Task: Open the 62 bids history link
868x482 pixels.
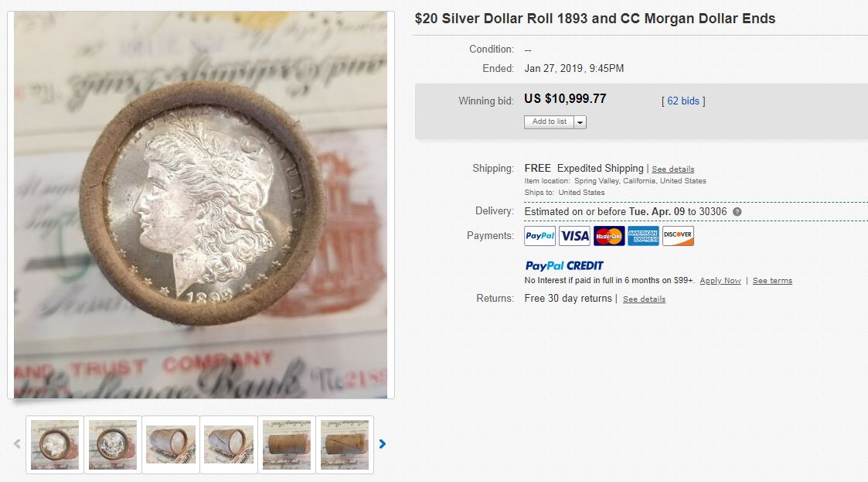Action: [683, 101]
